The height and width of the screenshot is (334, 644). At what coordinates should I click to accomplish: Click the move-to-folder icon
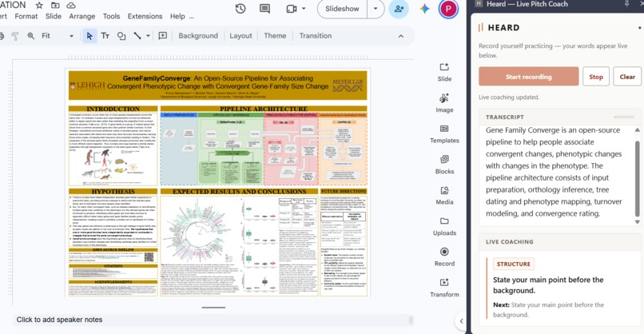click(x=55, y=6)
